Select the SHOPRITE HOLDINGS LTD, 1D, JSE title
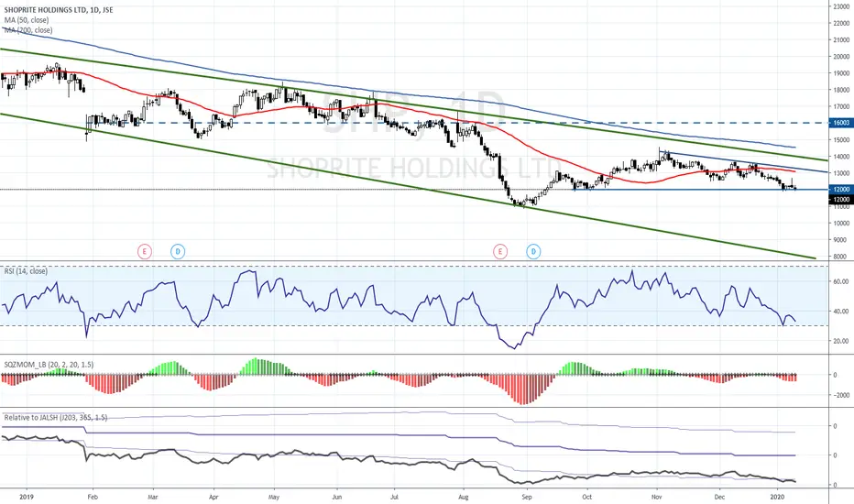Viewport: 854px width, 504px height. [x=59, y=10]
